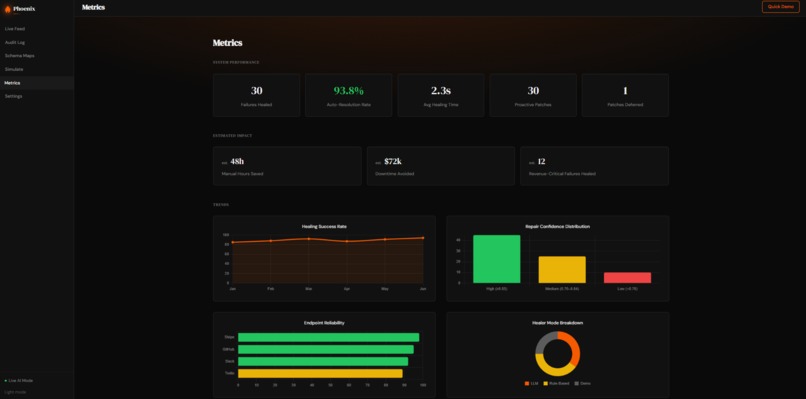806x399 pixels.
Task: Click the Quick Demo button
Action: [780, 7]
